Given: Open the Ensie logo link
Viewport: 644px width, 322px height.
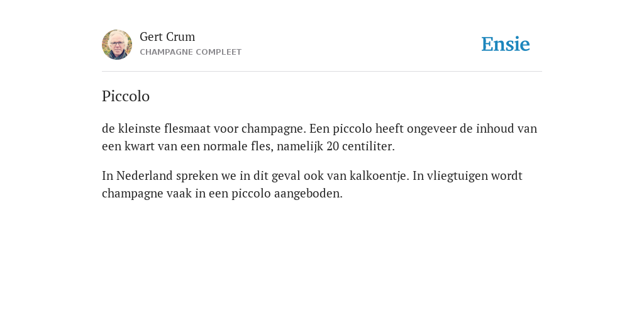Looking at the screenshot, I should click(506, 44).
